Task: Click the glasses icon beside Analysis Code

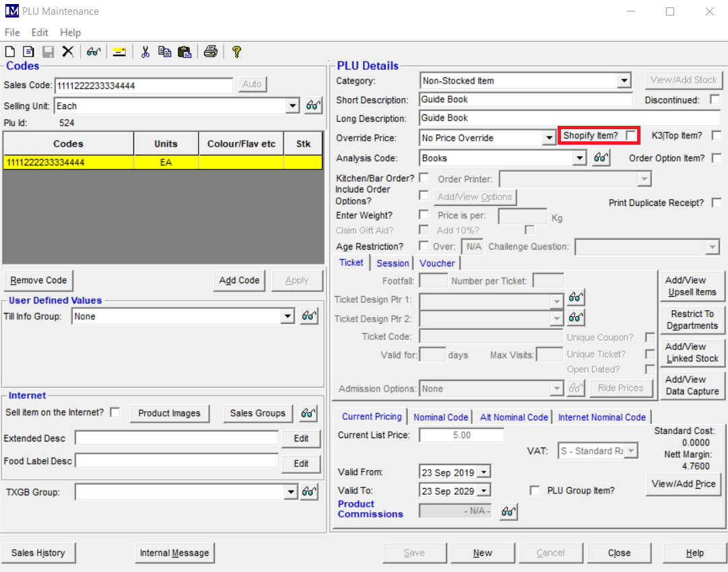Action: click(x=601, y=158)
